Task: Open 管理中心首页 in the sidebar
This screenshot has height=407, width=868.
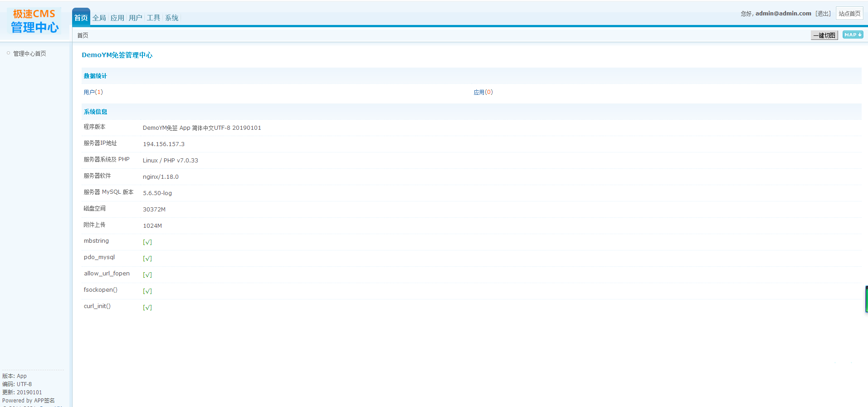Action: click(29, 54)
